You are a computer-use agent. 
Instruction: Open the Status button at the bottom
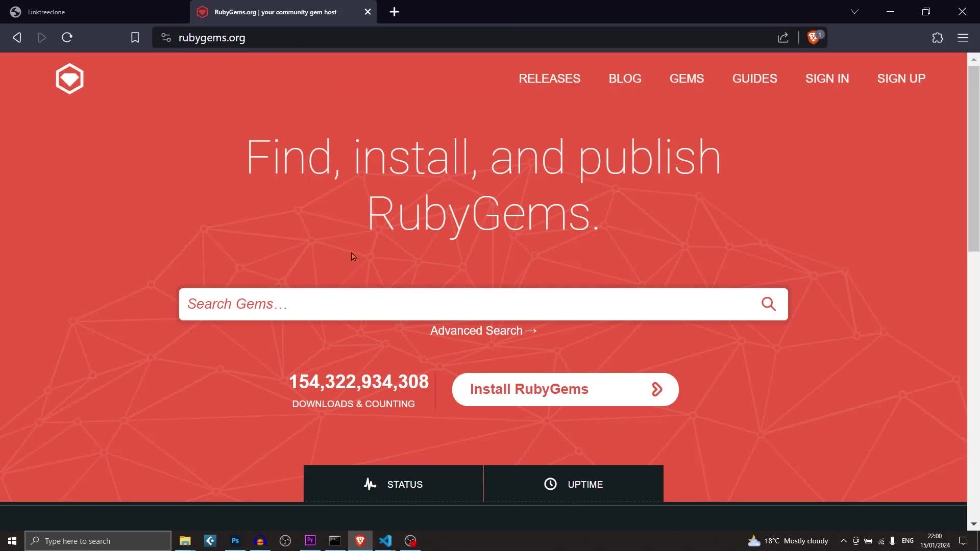click(x=394, y=484)
